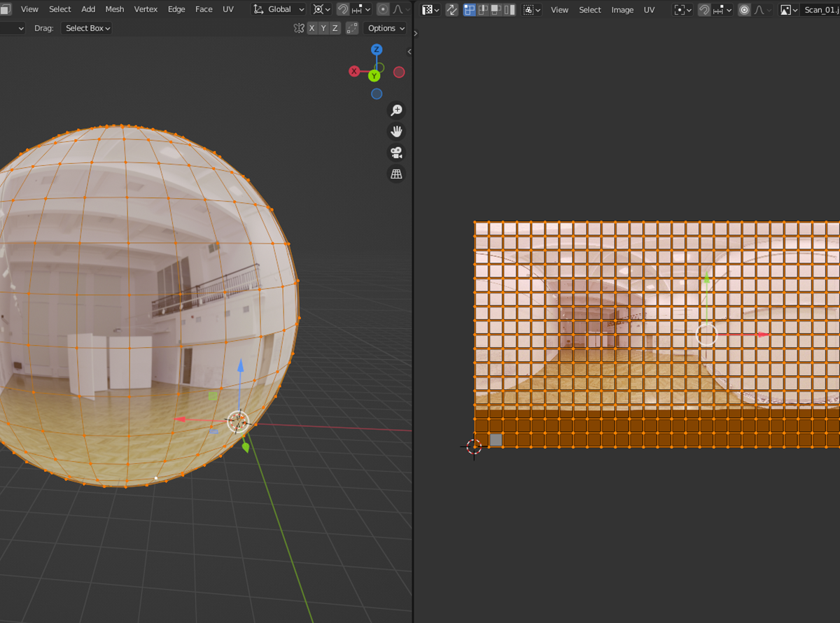Enable UV sync selection in UV editor

(451, 10)
